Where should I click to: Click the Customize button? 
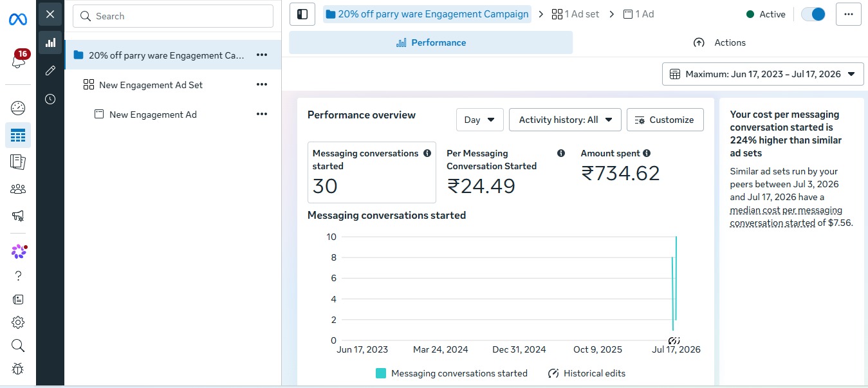tap(665, 120)
